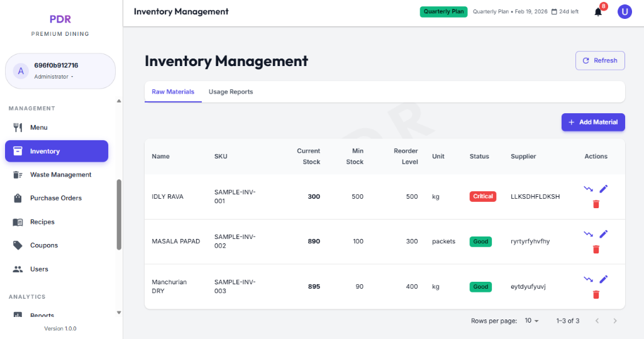644x339 pixels.
Task: Click the Refresh button
Action: point(599,60)
